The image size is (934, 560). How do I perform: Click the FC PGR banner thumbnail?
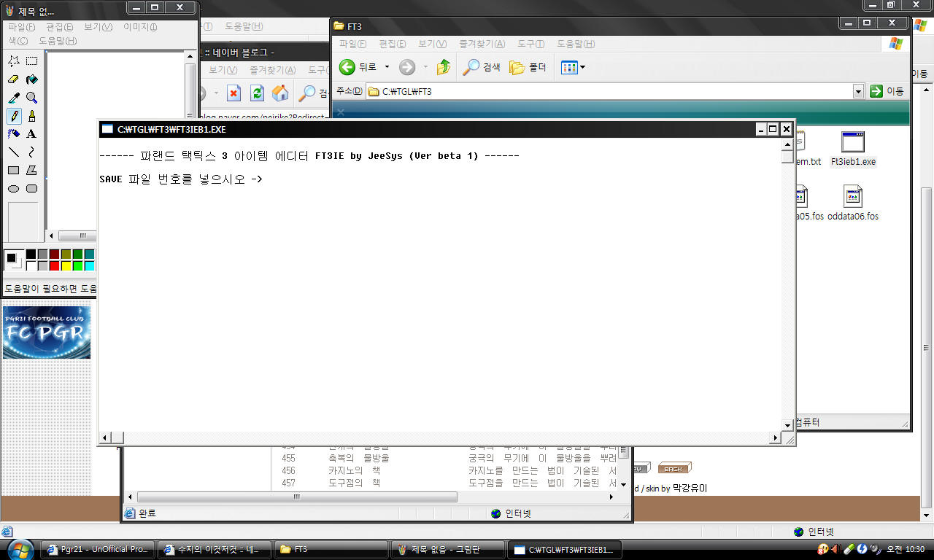pos(47,332)
